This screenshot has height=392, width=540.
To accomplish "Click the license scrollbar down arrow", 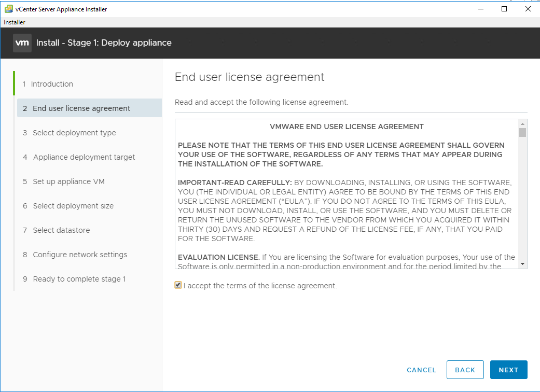I will pyautogui.click(x=523, y=264).
